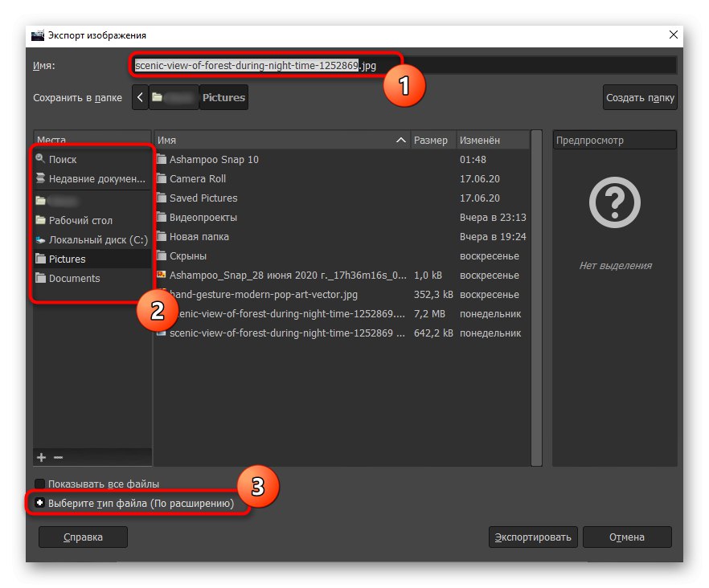Click the Места panel header
Viewport: 709px width, 588px height.
pyautogui.click(x=92, y=139)
